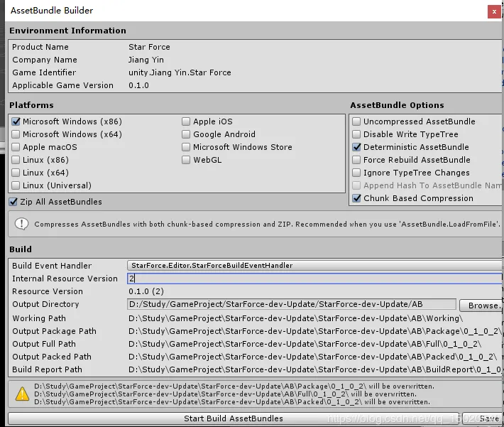Check the Google Android checkbox

(186, 134)
